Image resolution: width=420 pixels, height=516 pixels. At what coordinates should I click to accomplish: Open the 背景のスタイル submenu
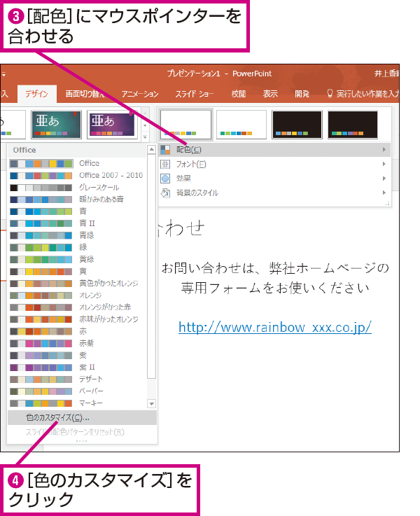coord(274,193)
